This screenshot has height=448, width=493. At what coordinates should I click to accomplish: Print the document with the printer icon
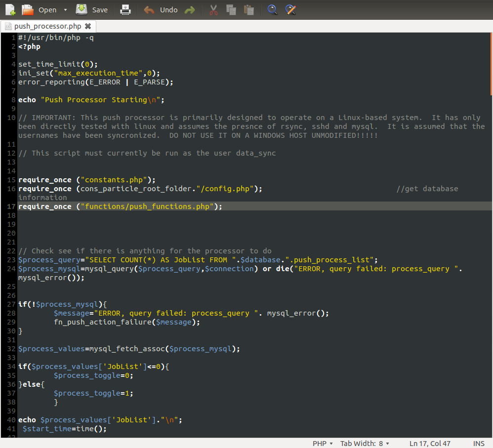click(126, 9)
